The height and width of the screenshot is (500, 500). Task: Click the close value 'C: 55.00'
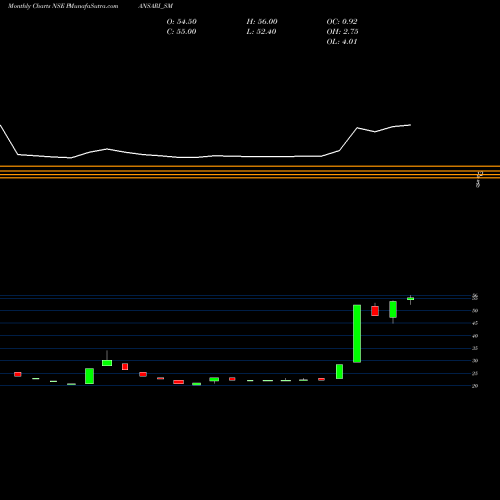click(x=182, y=32)
